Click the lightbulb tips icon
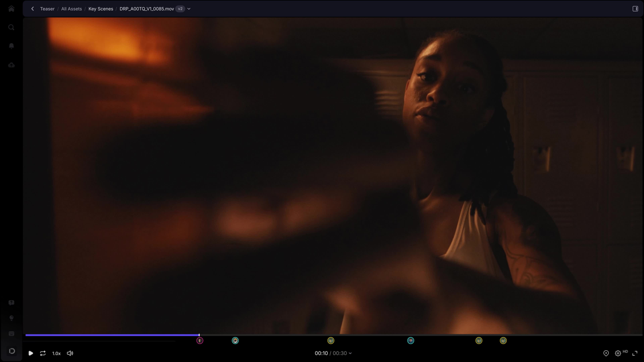Viewport: 644px width, 362px height. [11, 318]
